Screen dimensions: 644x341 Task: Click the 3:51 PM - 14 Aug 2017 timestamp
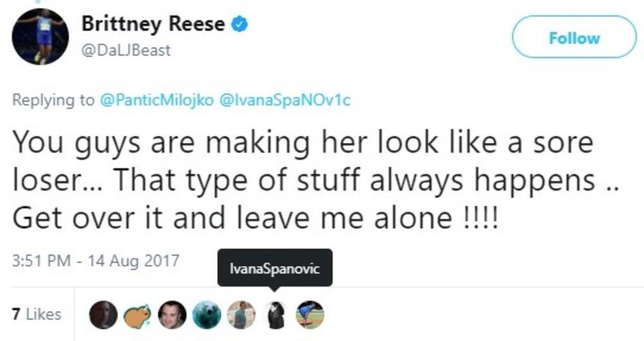click(96, 261)
